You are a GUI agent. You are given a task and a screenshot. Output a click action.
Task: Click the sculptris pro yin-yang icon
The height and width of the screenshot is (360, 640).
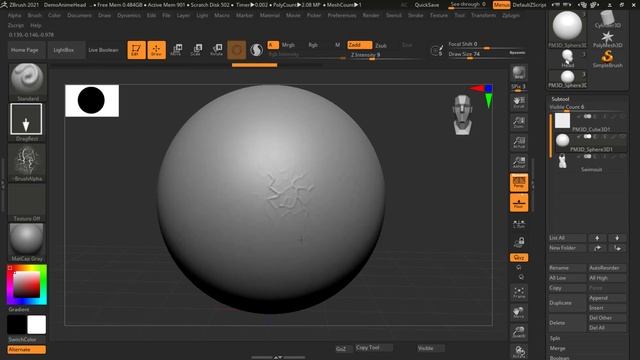tap(257, 50)
